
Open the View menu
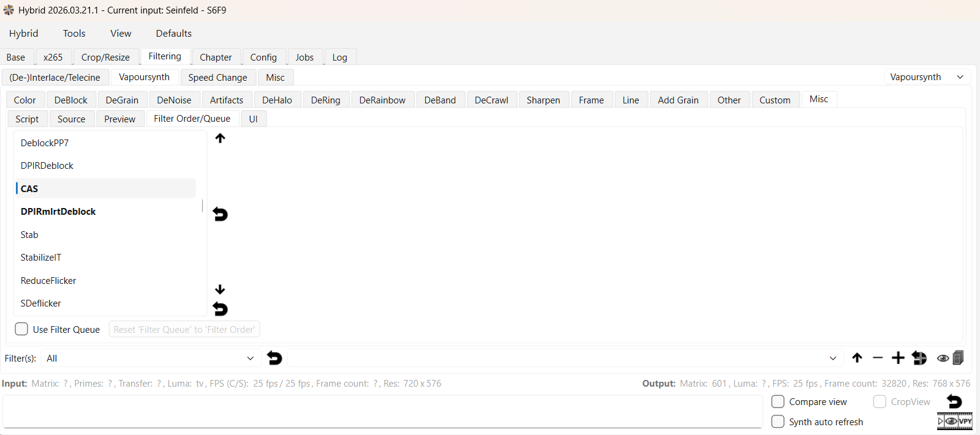(121, 33)
